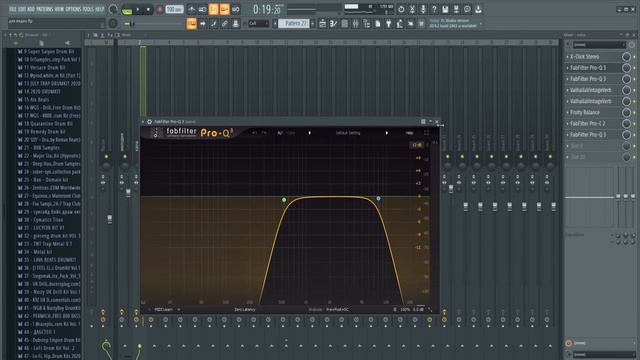Screen dimensions: 640x360
Task: Click the render audio export icon
Action: 456,9
